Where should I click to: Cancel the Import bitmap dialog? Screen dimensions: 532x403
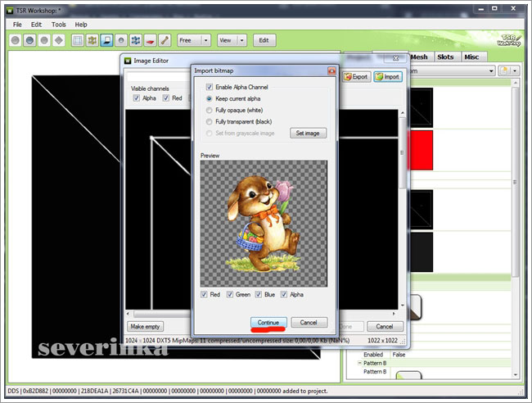309,322
